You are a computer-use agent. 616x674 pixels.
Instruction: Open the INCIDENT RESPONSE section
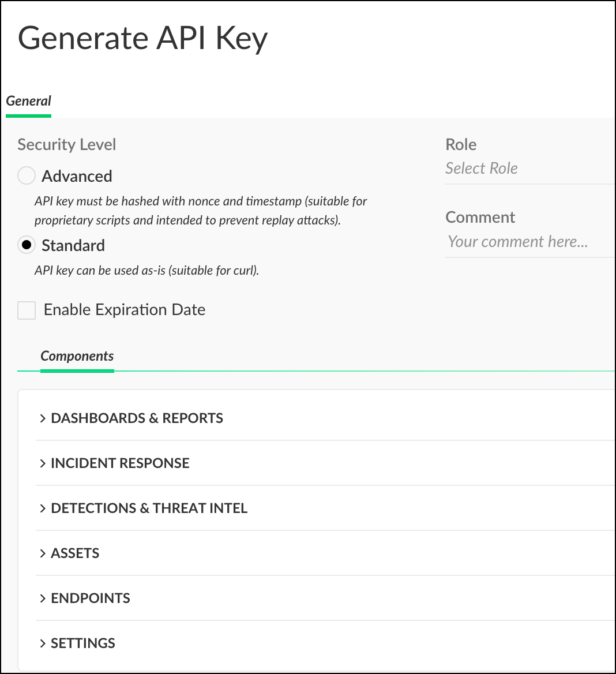tap(120, 463)
